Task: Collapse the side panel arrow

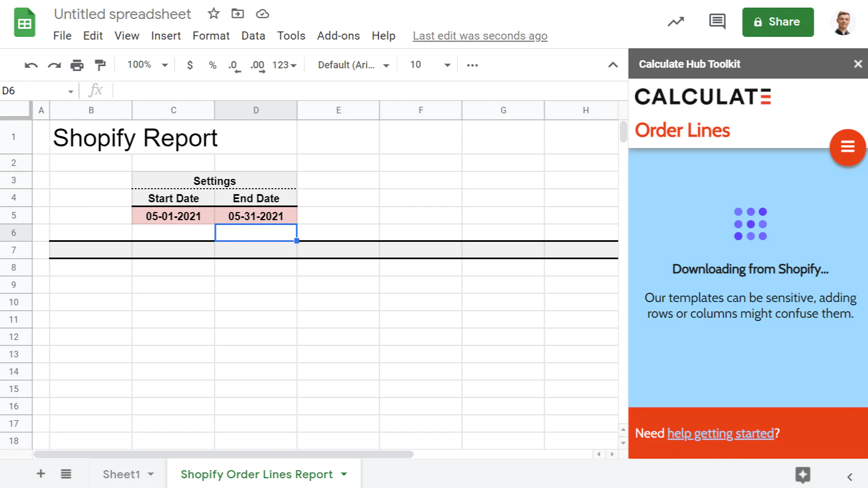Action: [x=850, y=477]
